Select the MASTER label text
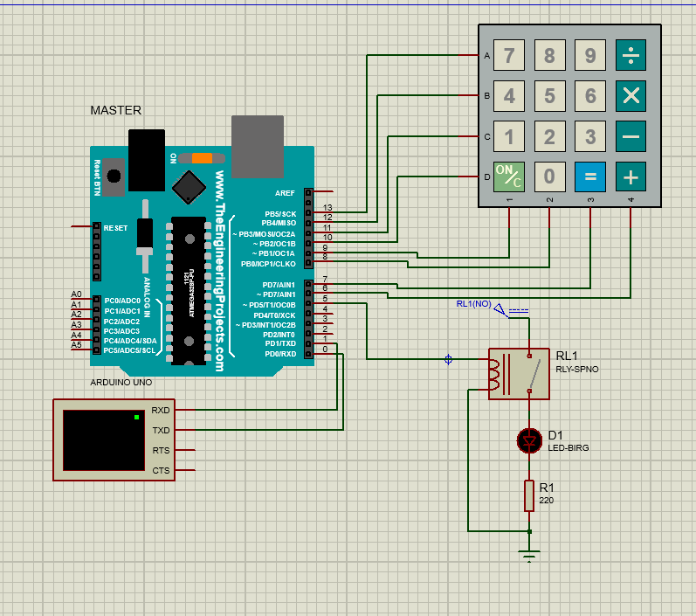 tap(116, 110)
